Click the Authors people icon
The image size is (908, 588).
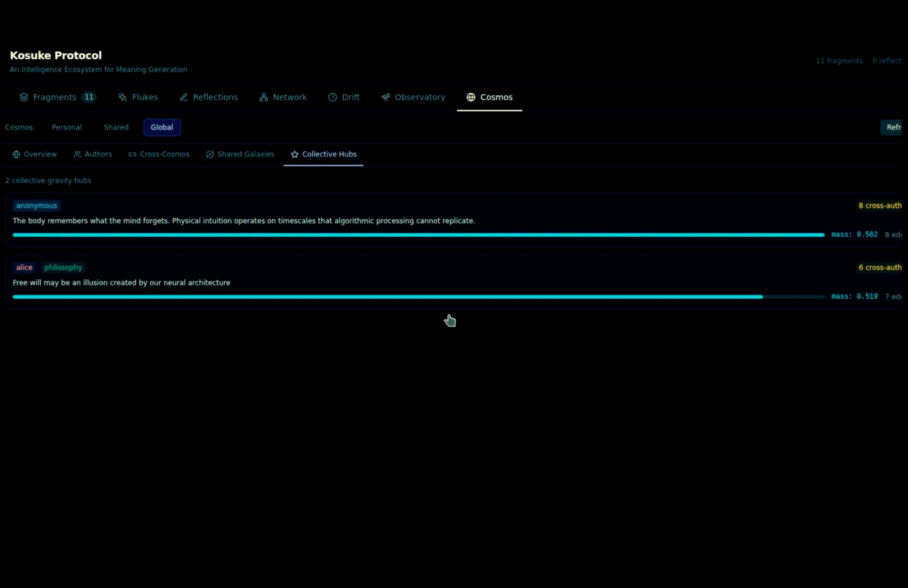78,154
